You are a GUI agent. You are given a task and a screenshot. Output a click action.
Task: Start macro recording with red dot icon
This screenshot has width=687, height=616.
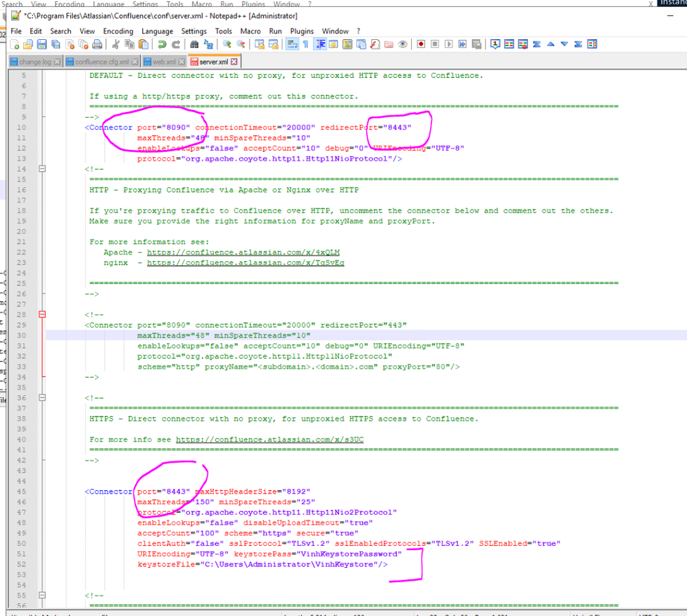[421, 44]
